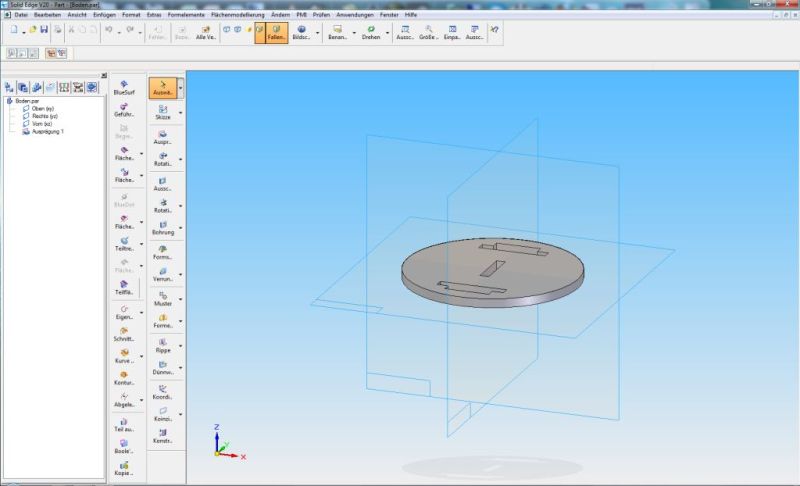Viewport: 800px width, 486px height.
Task: Expand the dropdown next to Bildschirm button
Action: (x=318, y=32)
